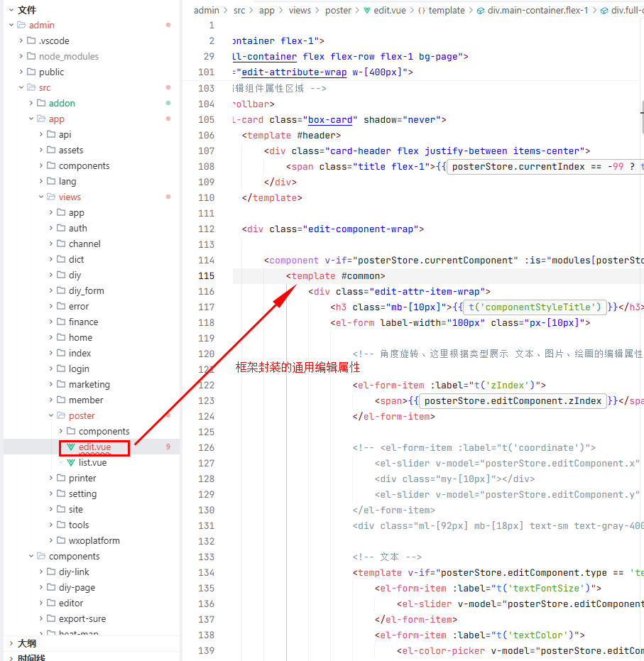The height and width of the screenshot is (661, 644).
Task: Click the .vscode folder icon
Action: coord(31,41)
